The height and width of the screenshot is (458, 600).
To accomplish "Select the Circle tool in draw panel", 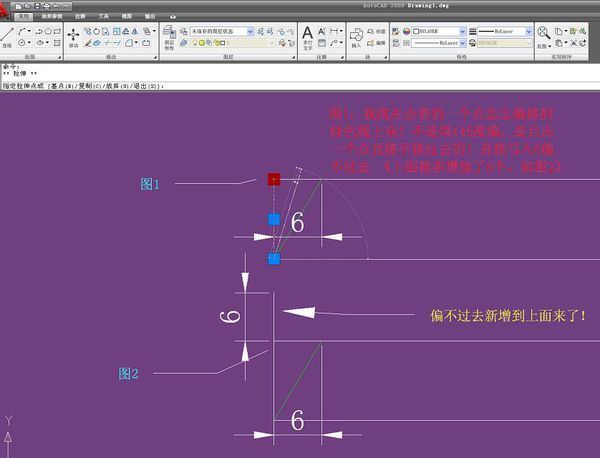I will [x=22, y=43].
